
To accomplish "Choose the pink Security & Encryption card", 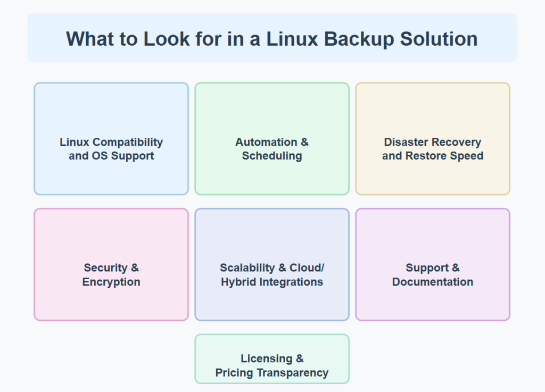I will pos(111,264).
